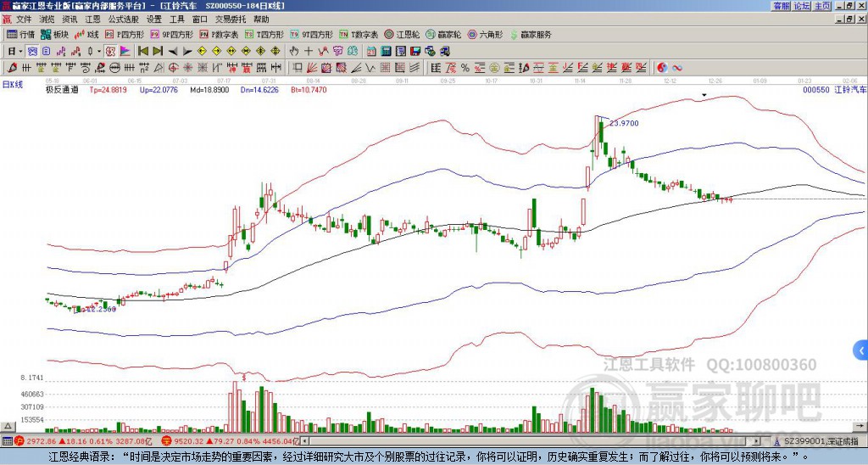Image resolution: width=868 pixels, height=465 pixels.
Task: Click the black right arrow icon
Action: (x=187, y=52)
